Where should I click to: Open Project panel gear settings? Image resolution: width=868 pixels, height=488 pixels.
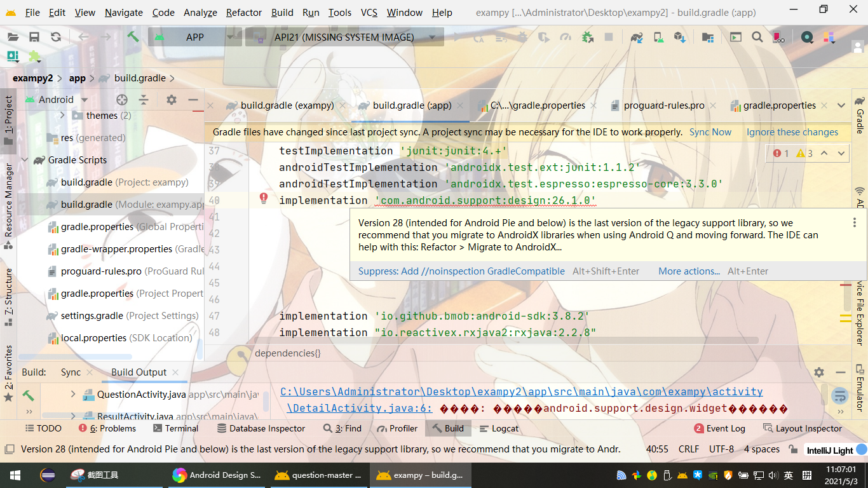tap(171, 100)
